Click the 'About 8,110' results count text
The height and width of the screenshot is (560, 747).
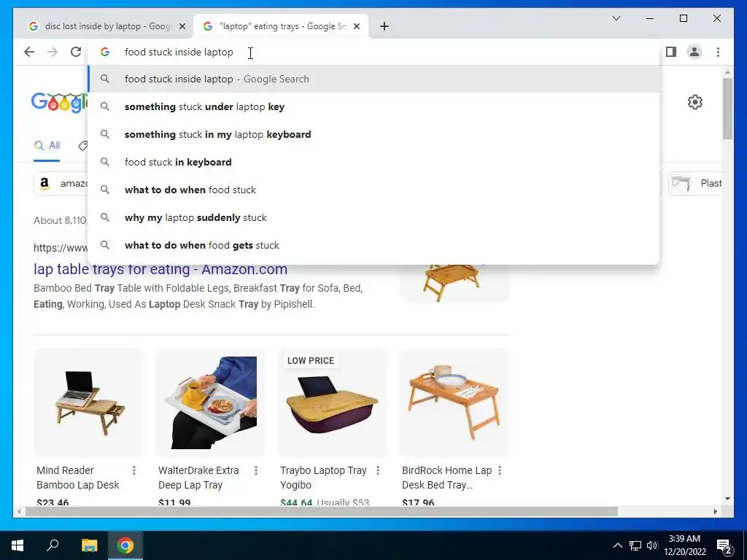pos(61,220)
